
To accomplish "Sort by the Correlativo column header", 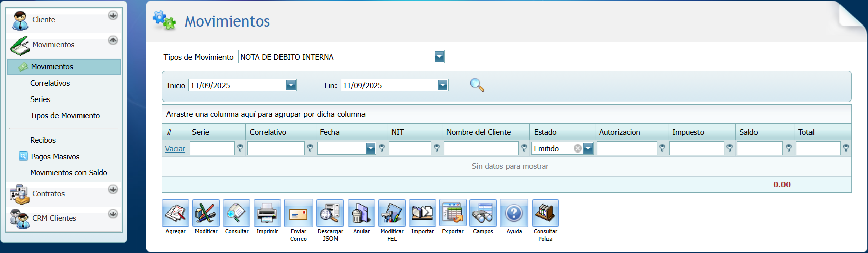I will click(281, 132).
